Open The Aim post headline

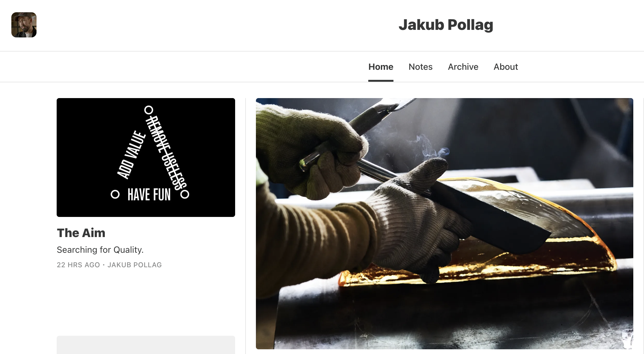(x=81, y=233)
